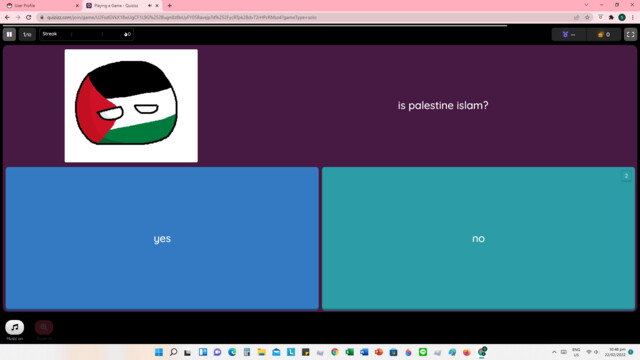Choose the 'yes' answer tile
This screenshot has width=640, height=360.
(x=162, y=238)
